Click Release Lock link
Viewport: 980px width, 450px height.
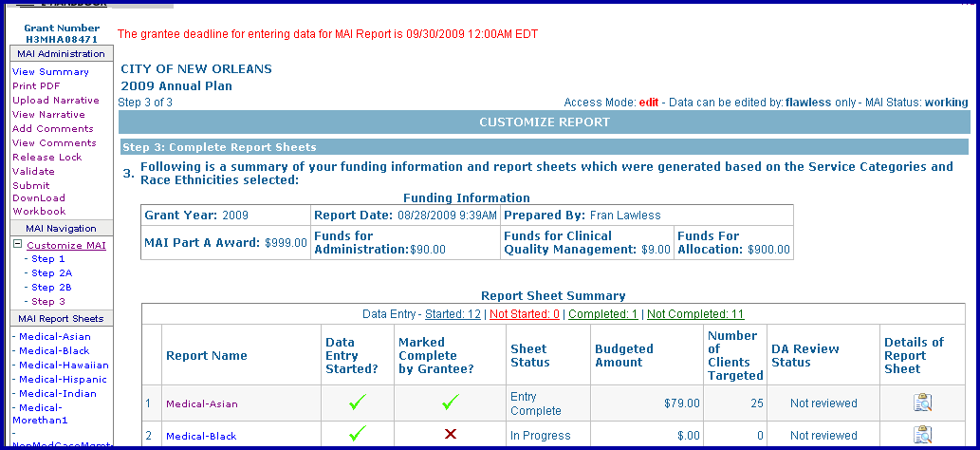click(47, 158)
